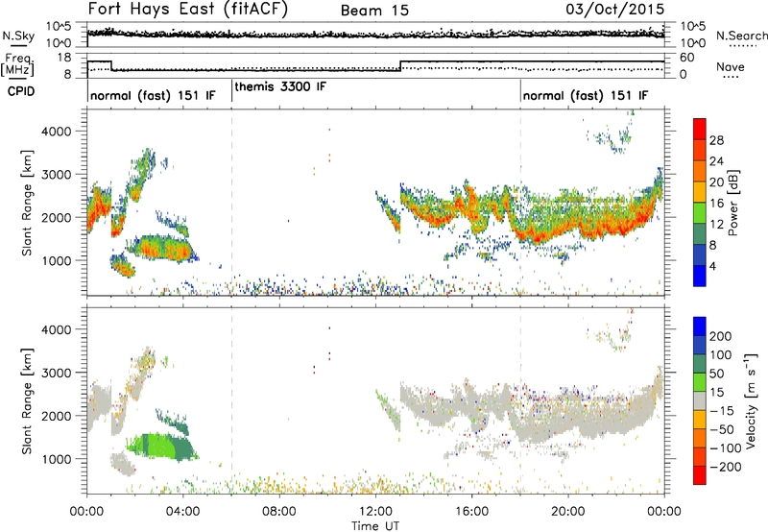Image resolution: width=768 pixels, height=532 pixels.
Task: Click the red swatch at the velocity colorbar bottom
Action: click(x=700, y=475)
